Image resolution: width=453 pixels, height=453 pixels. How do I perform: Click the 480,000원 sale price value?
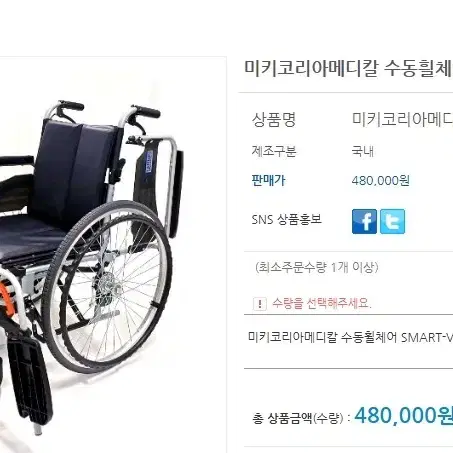click(x=381, y=181)
